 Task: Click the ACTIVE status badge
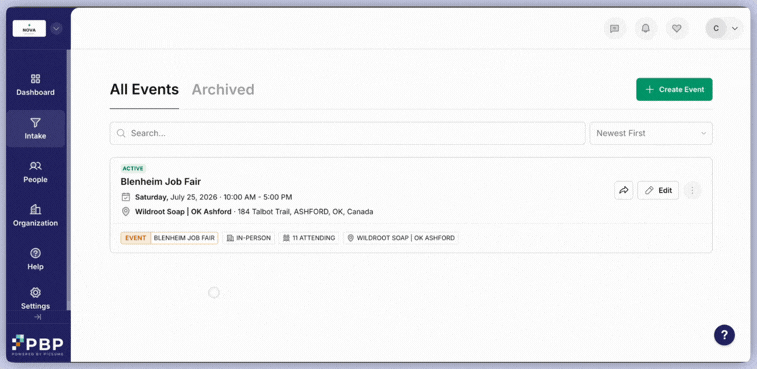[x=133, y=169]
